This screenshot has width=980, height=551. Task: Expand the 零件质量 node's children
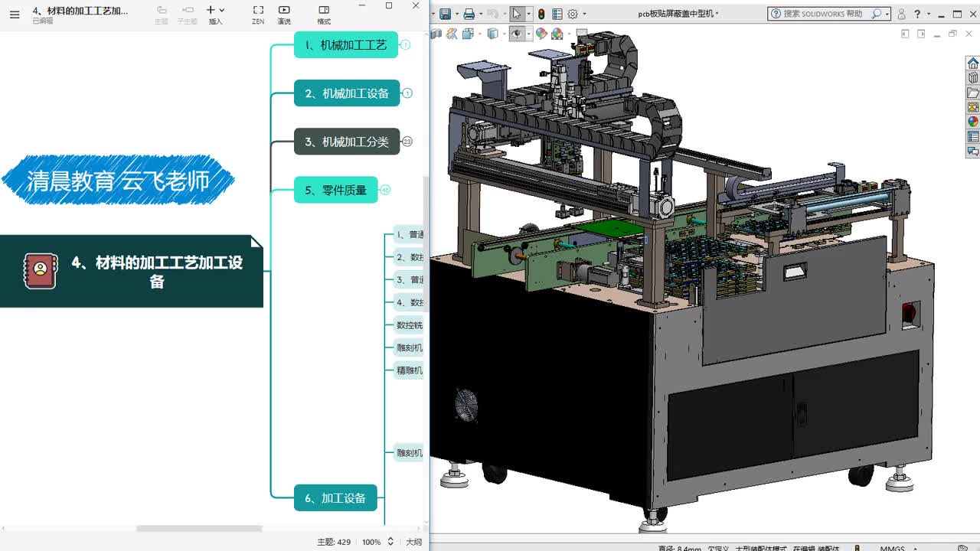385,190
